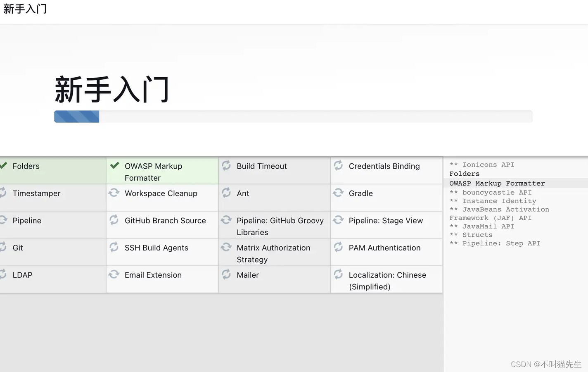Click the pending spinner icon beside Build Timeout
The width and height of the screenshot is (588, 372).
click(226, 166)
